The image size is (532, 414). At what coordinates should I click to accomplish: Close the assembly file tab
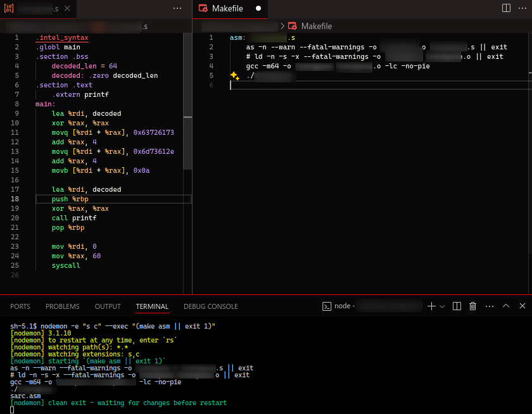[x=67, y=9]
